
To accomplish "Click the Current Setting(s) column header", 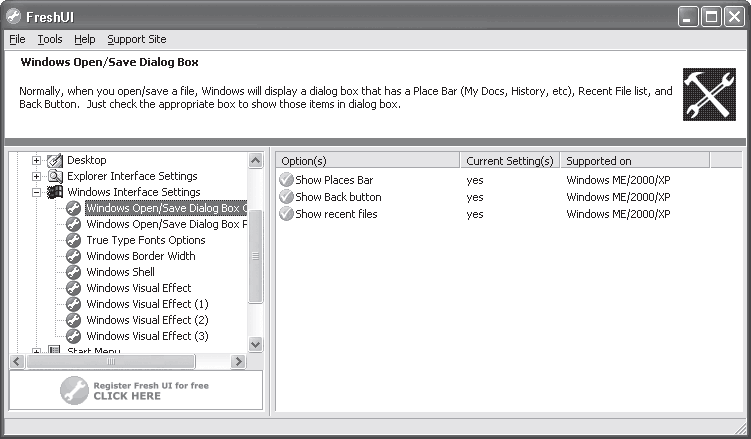I will (x=510, y=161).
